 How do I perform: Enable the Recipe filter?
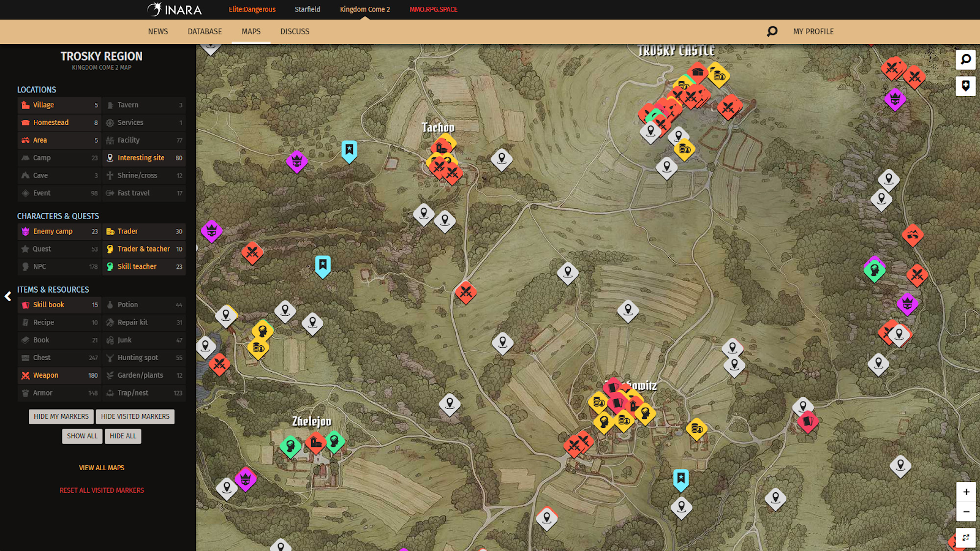pyautogui.click(x=59, y=323)
